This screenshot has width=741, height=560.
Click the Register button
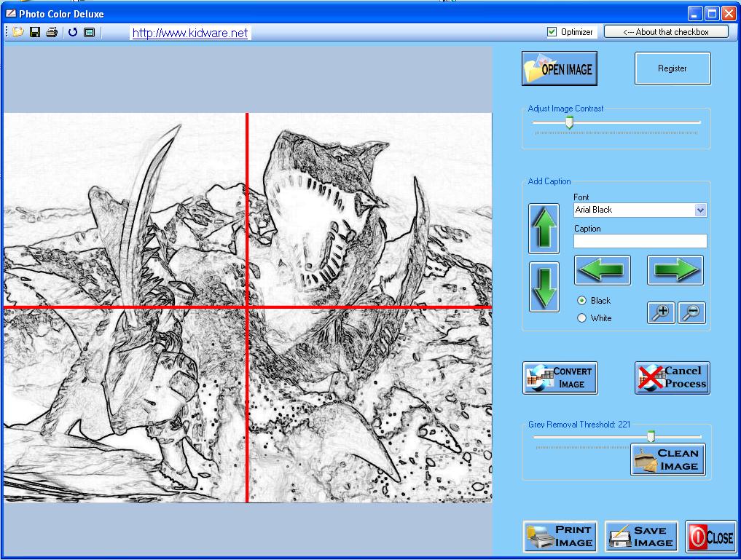click(673, 68)
